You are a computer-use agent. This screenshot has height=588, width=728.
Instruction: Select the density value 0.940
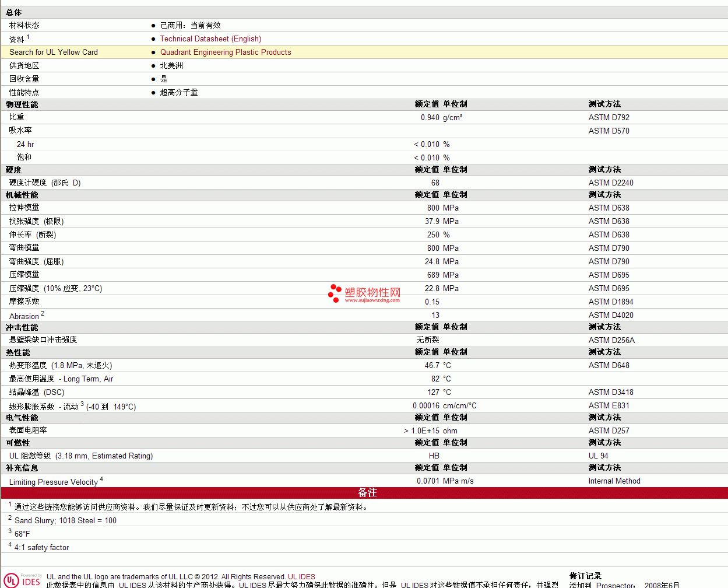[430, 117]
